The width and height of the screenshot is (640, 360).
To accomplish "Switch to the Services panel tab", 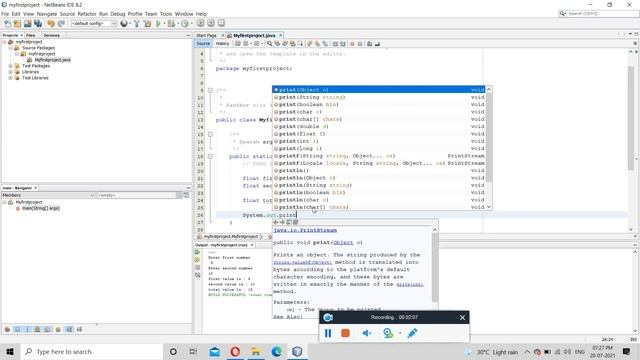I will pos(52,36).
